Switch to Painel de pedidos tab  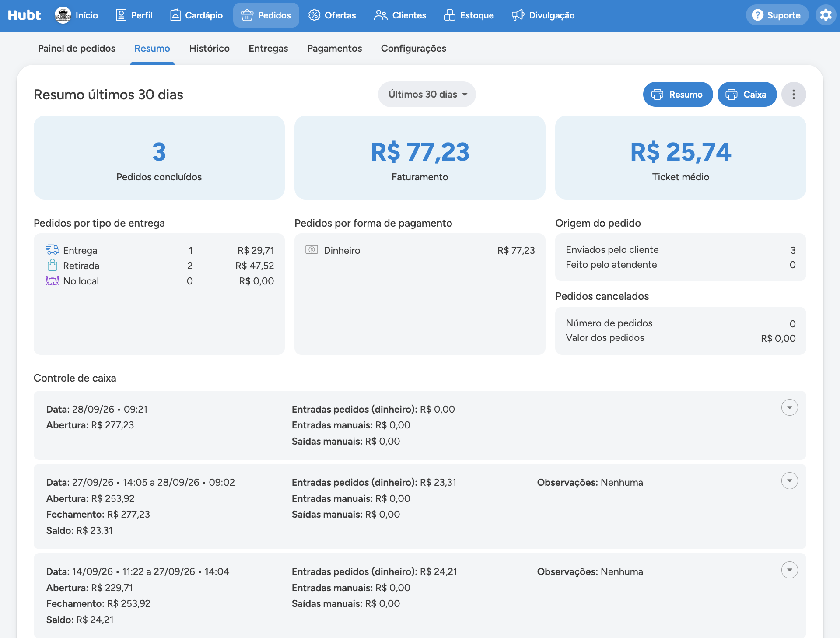(x=77, y=48)
